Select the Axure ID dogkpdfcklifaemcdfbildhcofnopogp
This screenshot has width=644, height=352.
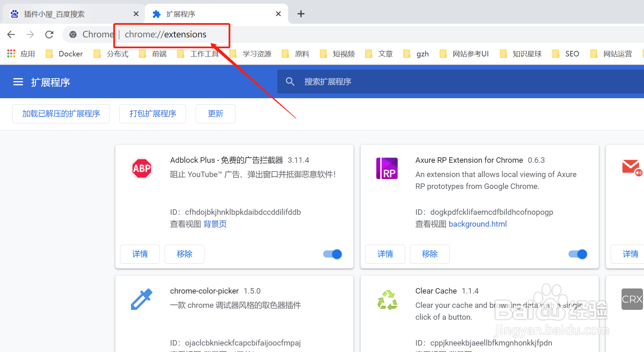pyautogui.click(x=492, y=212)
